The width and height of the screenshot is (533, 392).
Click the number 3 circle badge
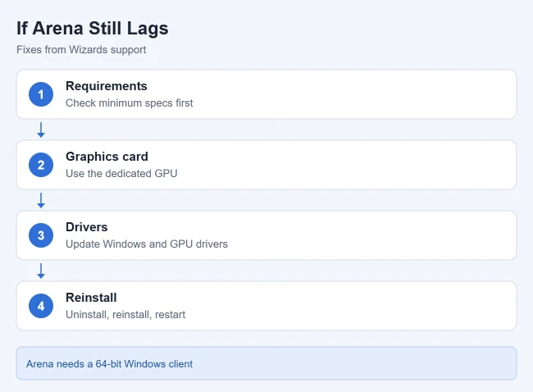[x=41, y=235]
